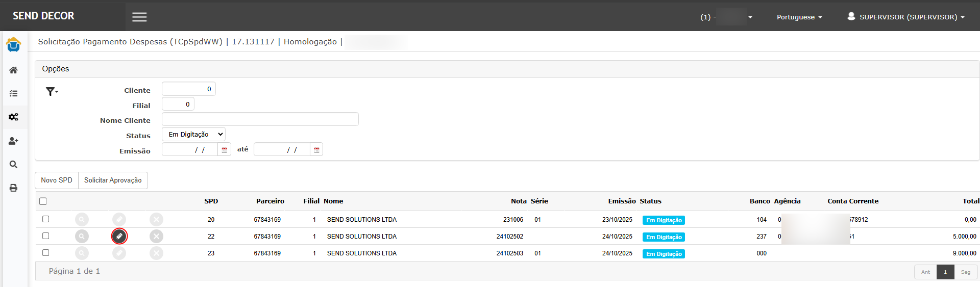
Task: Delete SPD 22 with X icon
Action: click(156, 236)
